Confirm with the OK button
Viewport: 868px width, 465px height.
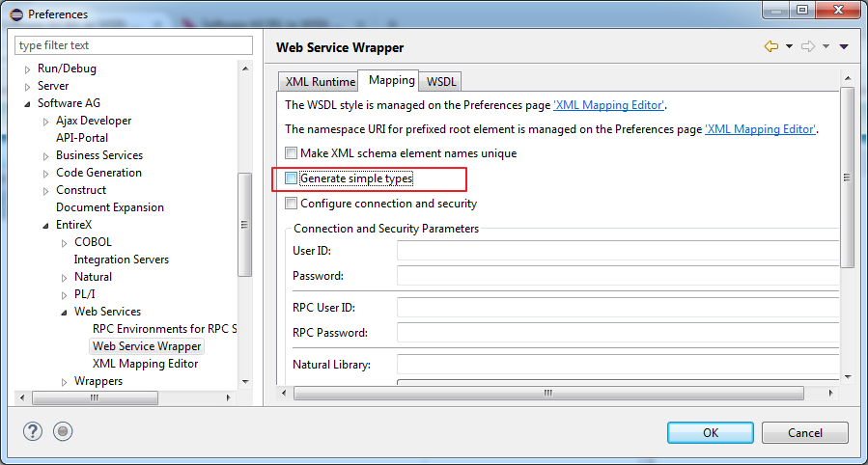711,433
